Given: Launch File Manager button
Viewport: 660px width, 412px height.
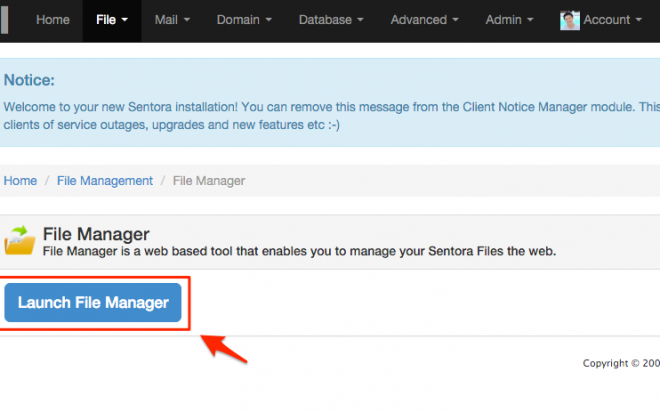Looking at the screenshot, I should coord(93,303).
